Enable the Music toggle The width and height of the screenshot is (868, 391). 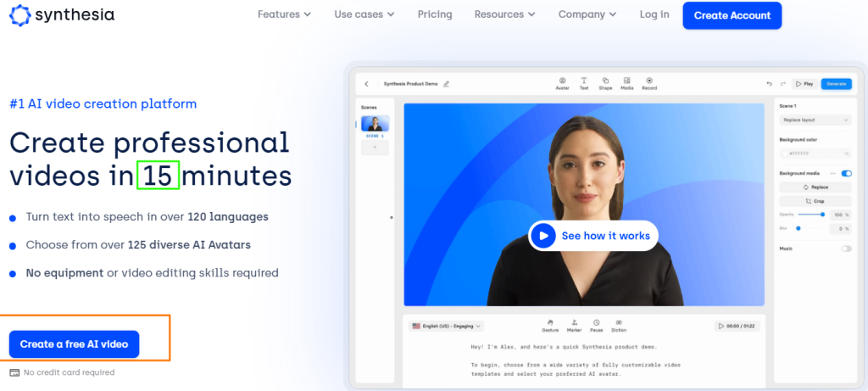pos(847,249)
